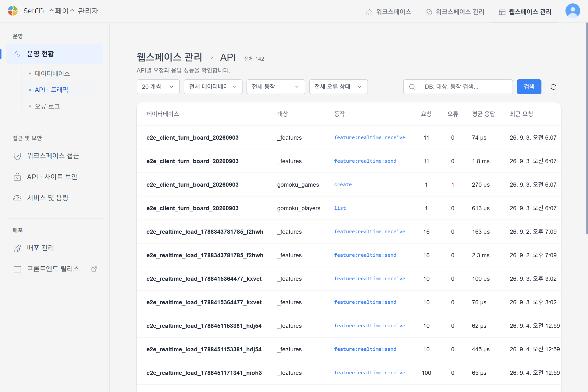Open the 전체 데이터베이스 filter dropdown
The image size is (588, 392).
coord(213,87)
